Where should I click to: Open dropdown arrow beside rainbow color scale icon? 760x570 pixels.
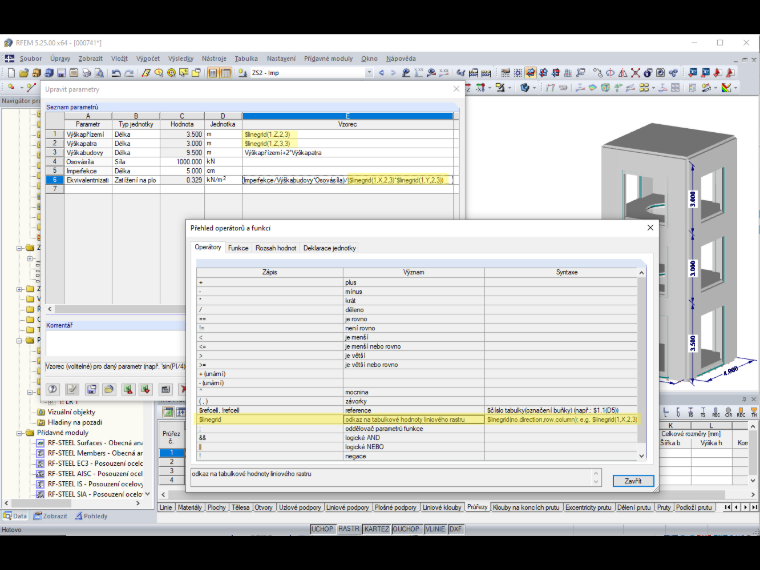pyautogui.click(x=736, y=88)
